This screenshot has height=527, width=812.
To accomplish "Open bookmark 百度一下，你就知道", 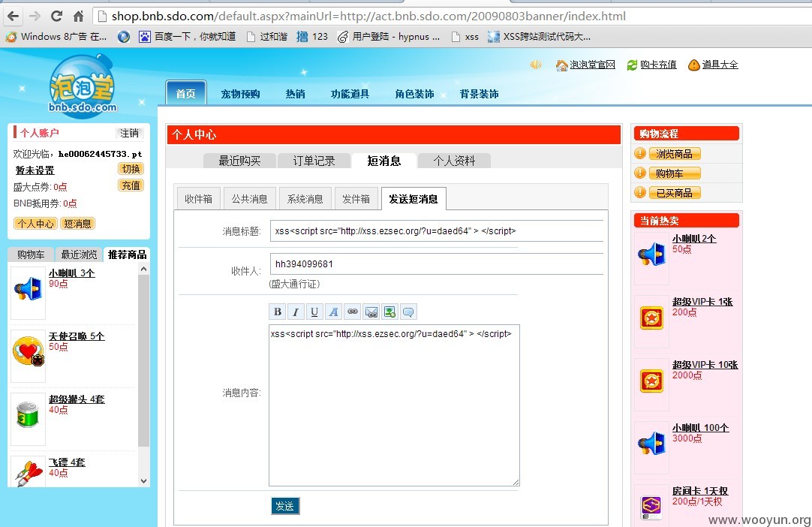I will click(188, 36).
